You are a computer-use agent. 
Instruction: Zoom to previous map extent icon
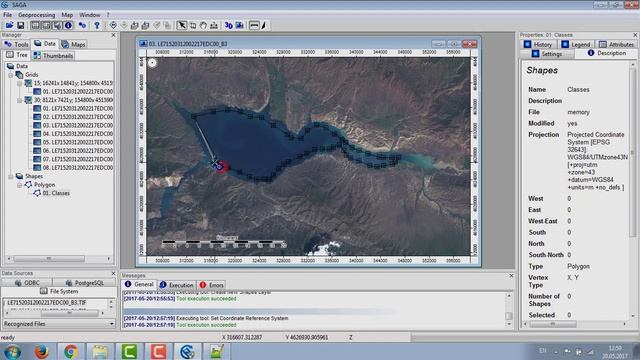click(113, 25)
